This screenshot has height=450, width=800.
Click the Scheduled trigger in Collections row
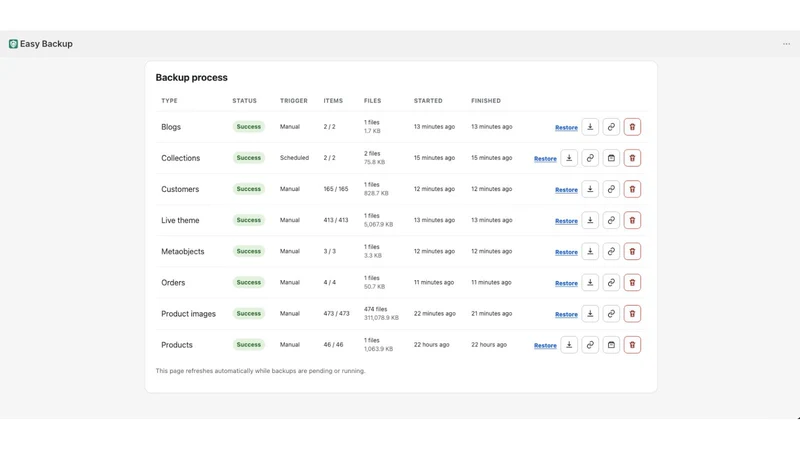(294, 158)
